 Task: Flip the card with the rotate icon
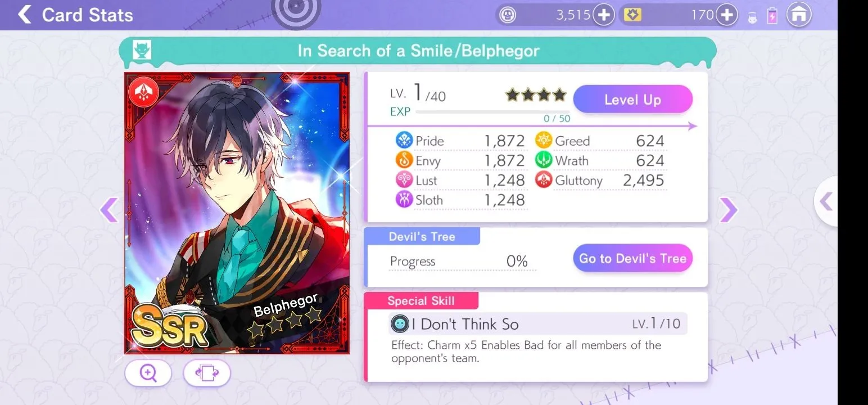tap(207, 373)
